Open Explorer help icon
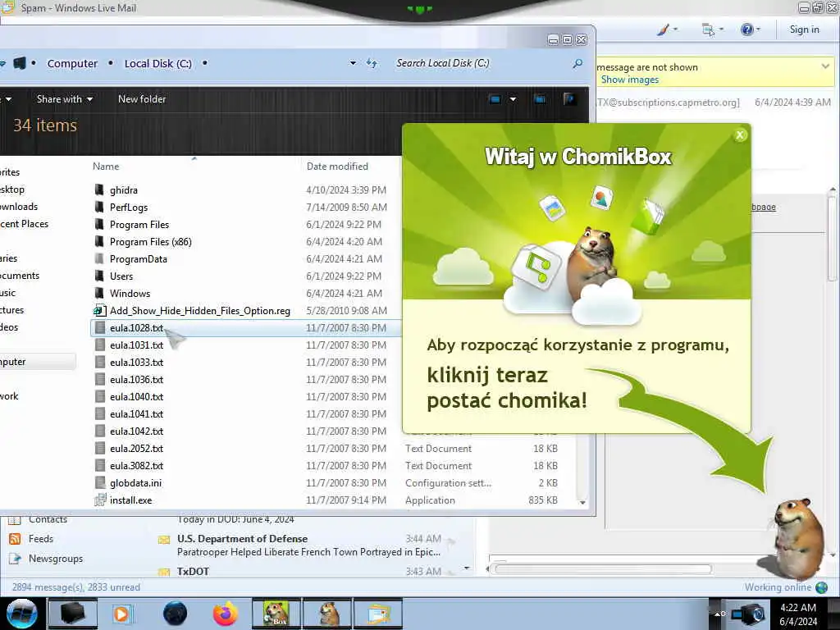The width and height of the screenshot is (840, 630). point(569,99)
